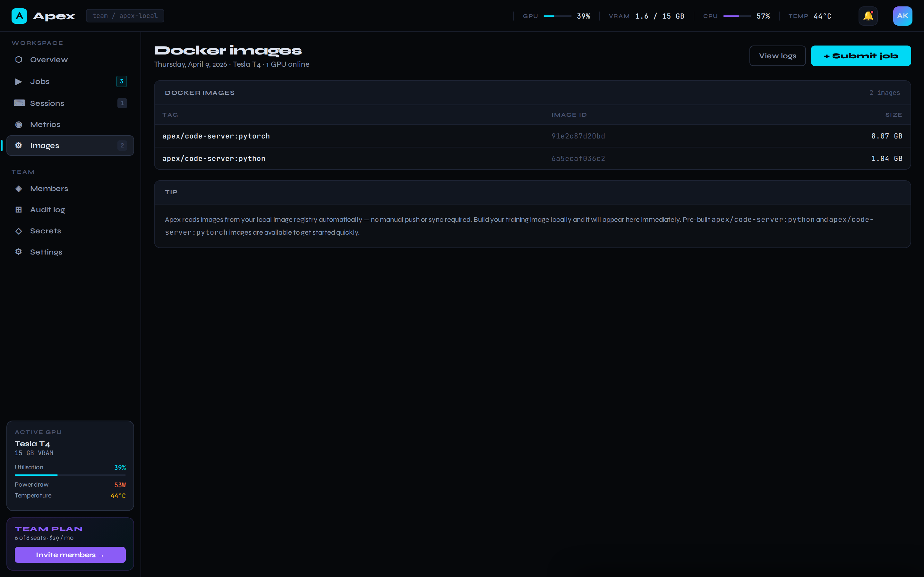The height and width of the screenshot is (577, 924).
Task: Click the notifications bell icon
Action: pos(868,16)
